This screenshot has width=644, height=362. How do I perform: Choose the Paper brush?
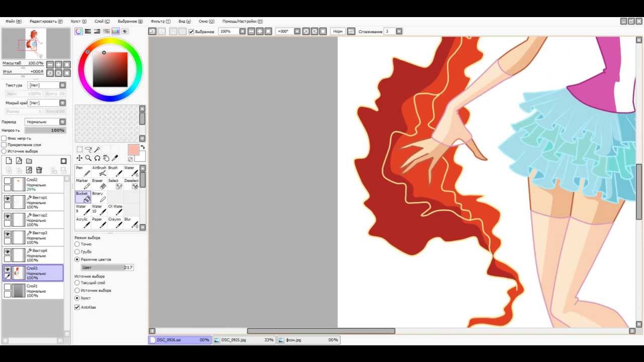(99, 222)
